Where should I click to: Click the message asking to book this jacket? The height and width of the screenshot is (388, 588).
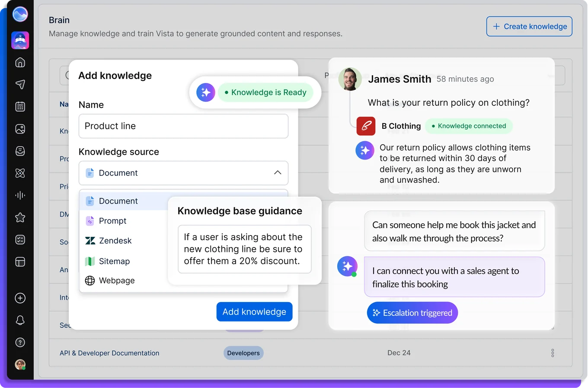point(454,231)
